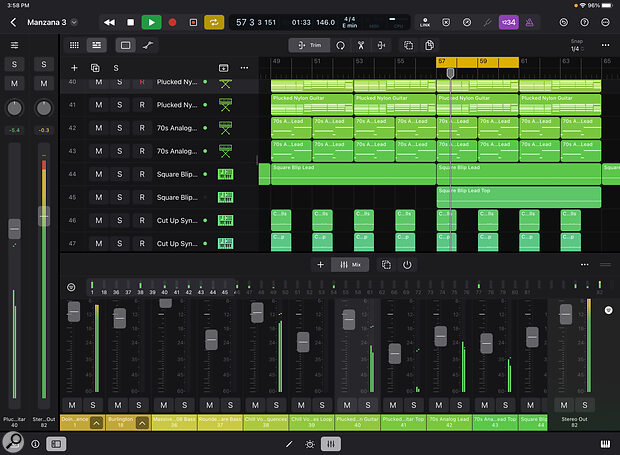Toggle the metronome click
This screenshot has height=455, width=620.
coord(529,23)
